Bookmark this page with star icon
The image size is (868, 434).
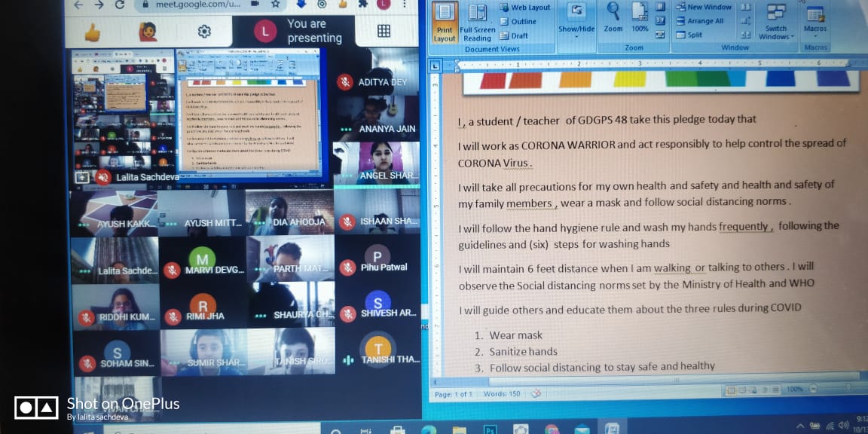coord(274,5)
